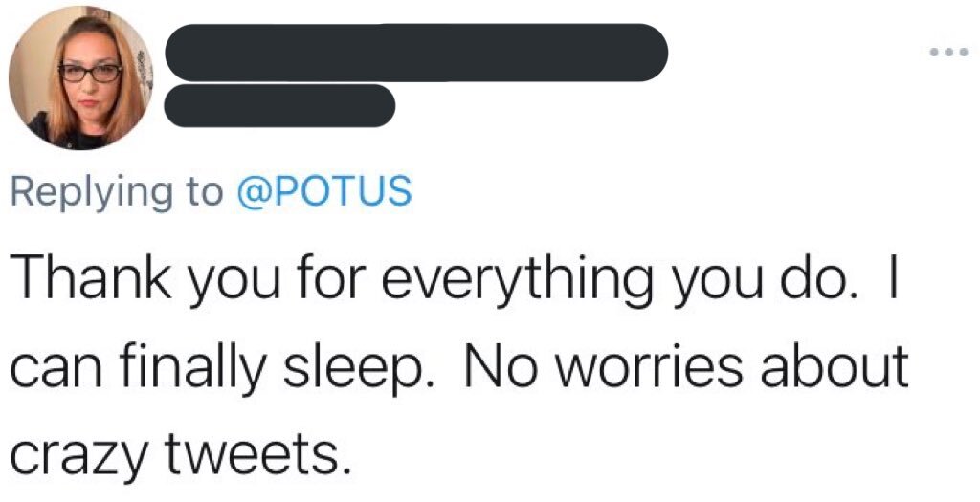Click the redacted display name bar
980x502 pixels.
pyautogui.click(x=417, y=53)
